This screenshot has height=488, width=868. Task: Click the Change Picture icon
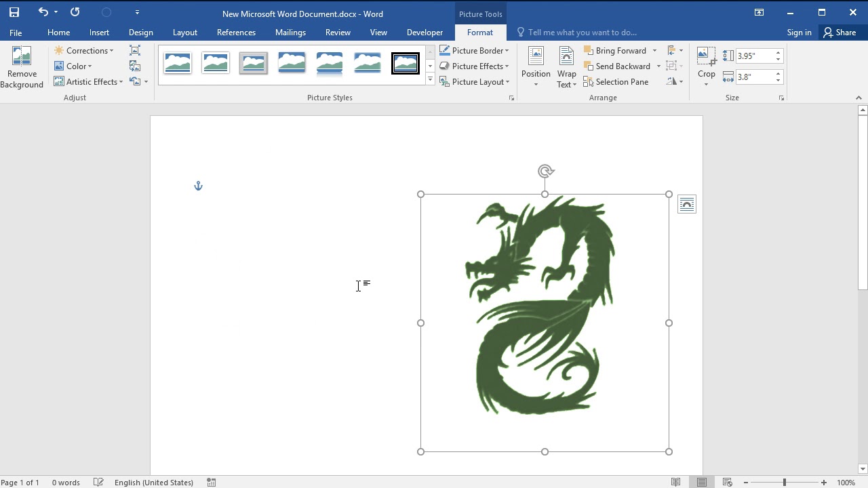coord(135,66)
